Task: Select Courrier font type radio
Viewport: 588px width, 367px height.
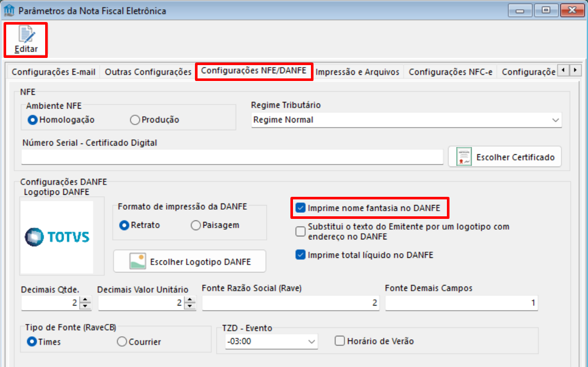Action: click(x=122, y=341)
